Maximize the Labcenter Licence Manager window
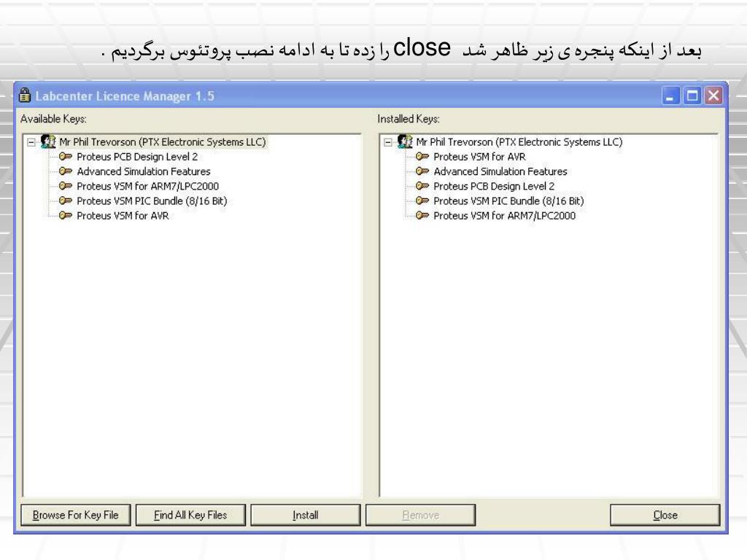 (x=692, y=96)
